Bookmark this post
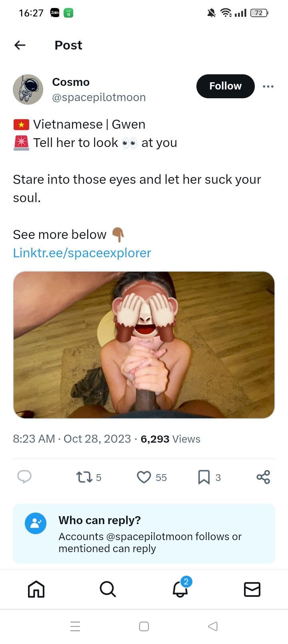The image size is (288, 644). click(204, 477)
